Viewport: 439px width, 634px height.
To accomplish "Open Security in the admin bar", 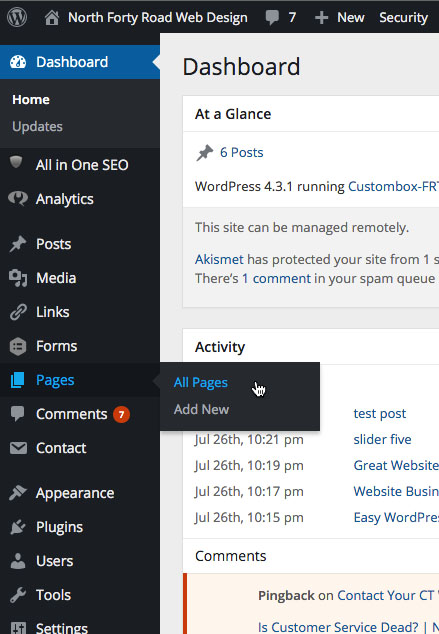I will pos(403,18).
